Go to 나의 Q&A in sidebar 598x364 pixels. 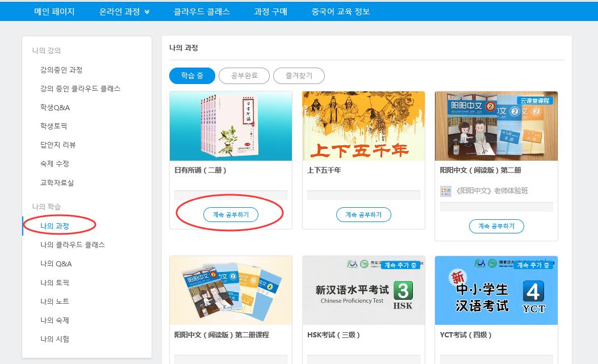pos(56,263)
